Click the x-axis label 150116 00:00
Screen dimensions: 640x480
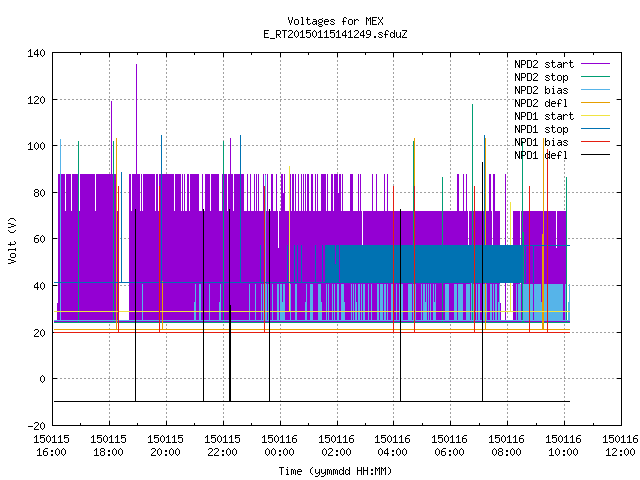pyautogui.click(x=279, y=446)
